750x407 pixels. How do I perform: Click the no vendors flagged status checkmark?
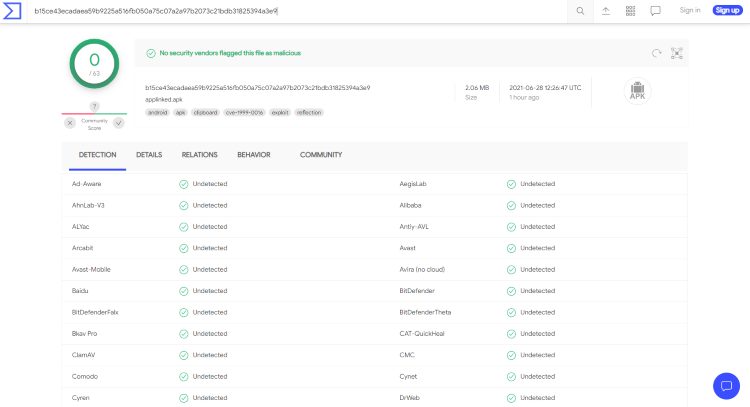pos(151,53)
